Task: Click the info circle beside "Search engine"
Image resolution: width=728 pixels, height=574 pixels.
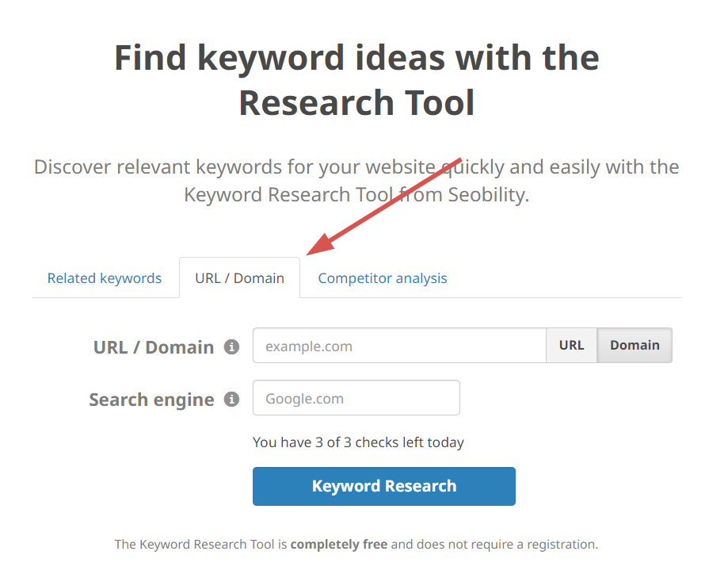Action: [231, 400]
